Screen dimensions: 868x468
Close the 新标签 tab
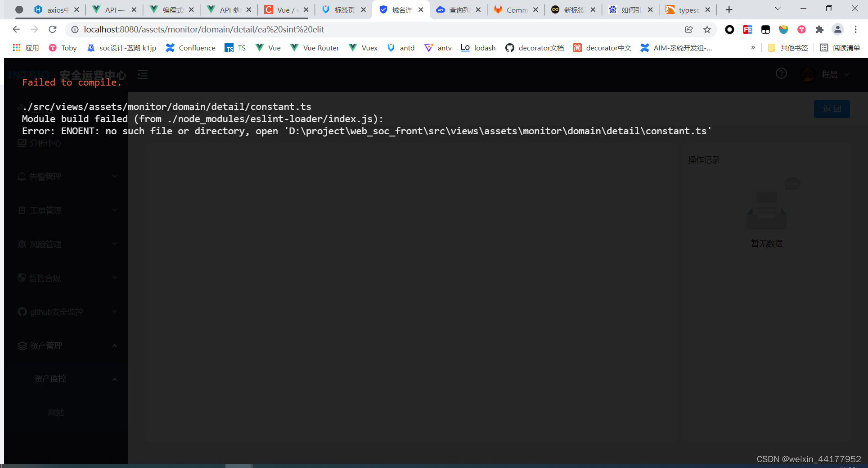tap(593, 9)
